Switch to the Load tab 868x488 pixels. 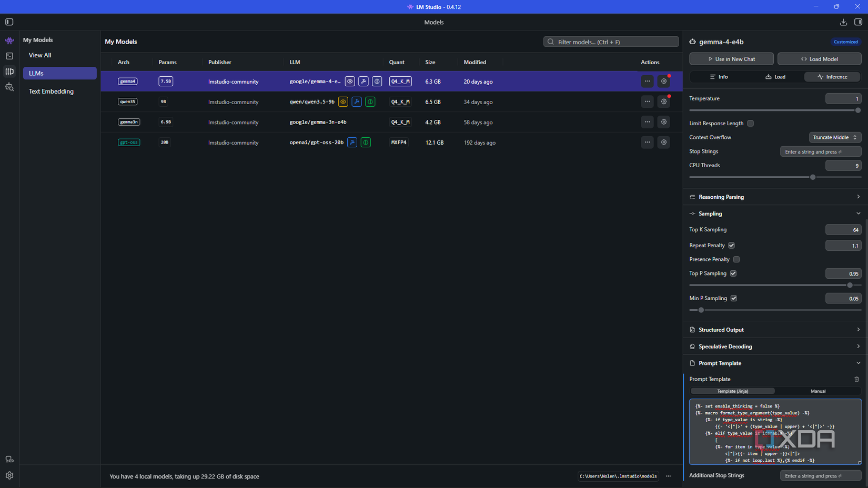775,77
